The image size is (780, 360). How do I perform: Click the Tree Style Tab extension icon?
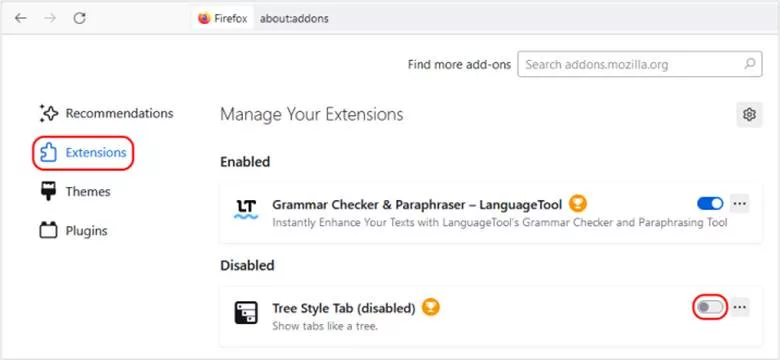pyautogui.click(x=246, y=313)
